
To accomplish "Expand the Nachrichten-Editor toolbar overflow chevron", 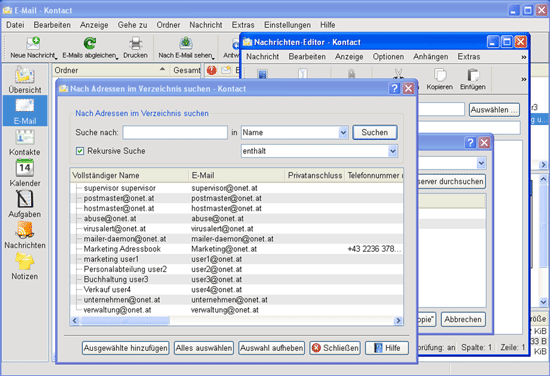I will 524,79.
